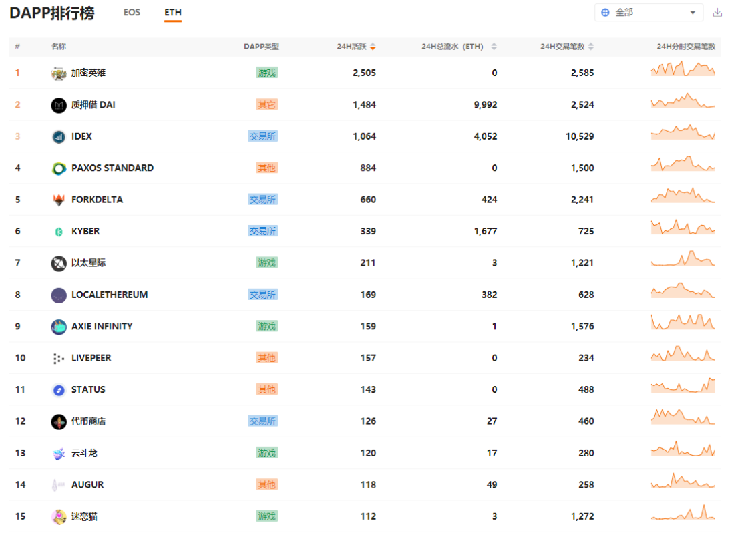This screenshot has width=756, height=539.
Task: Open the 加密英雄 name link
Action: coord(88,73)
